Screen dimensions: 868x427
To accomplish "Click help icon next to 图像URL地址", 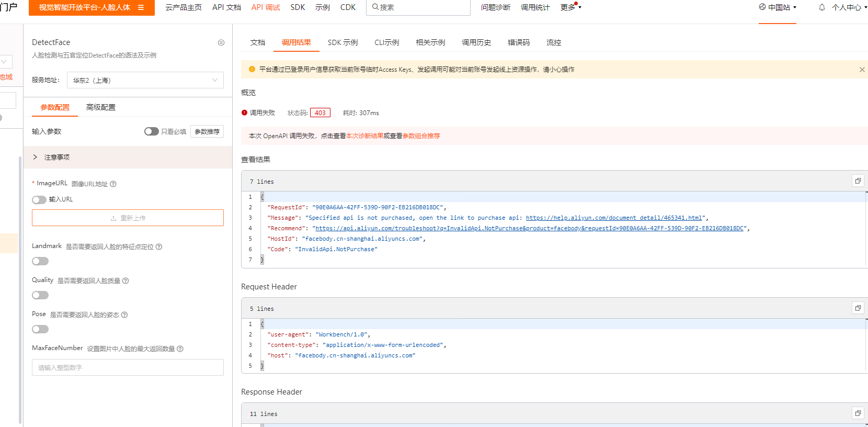I will [113, 184].
